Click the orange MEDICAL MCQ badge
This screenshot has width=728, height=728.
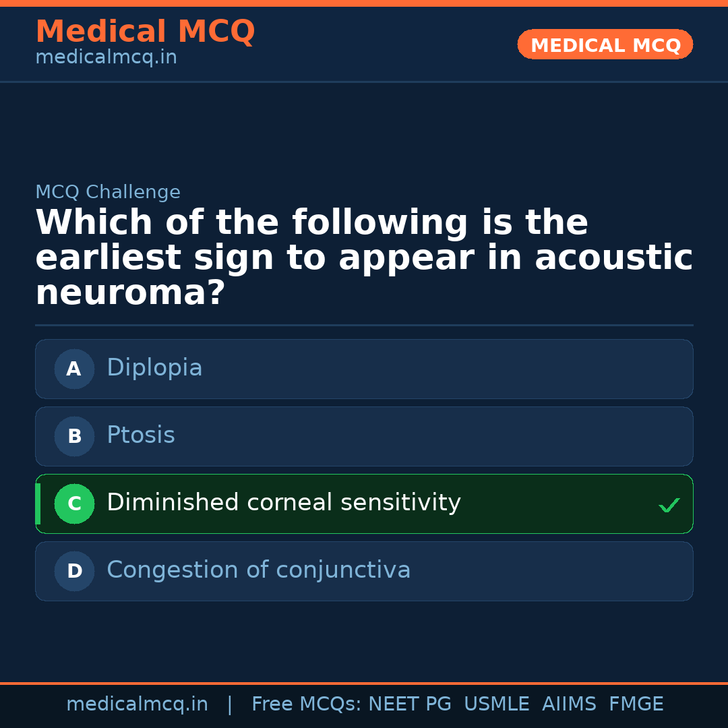605,44
